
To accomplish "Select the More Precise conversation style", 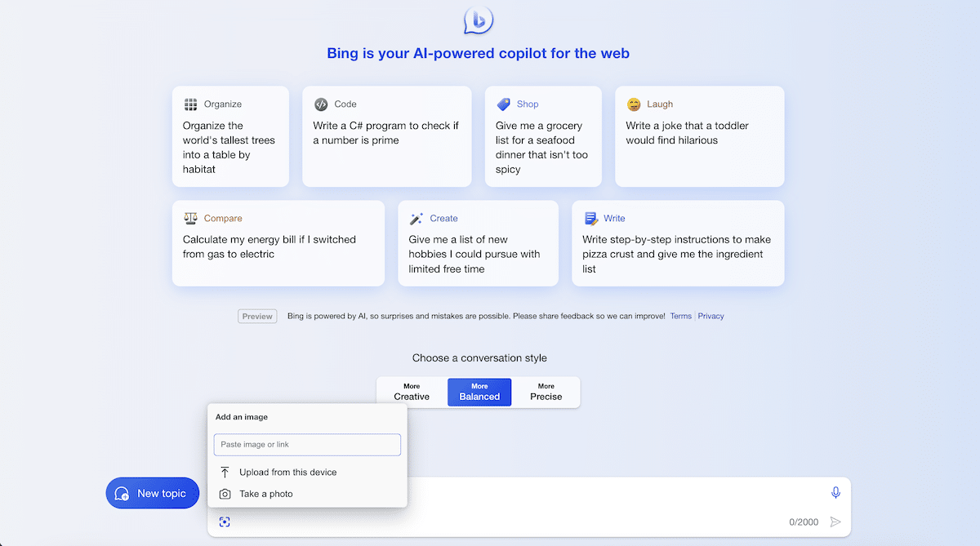I will [546, 392].
